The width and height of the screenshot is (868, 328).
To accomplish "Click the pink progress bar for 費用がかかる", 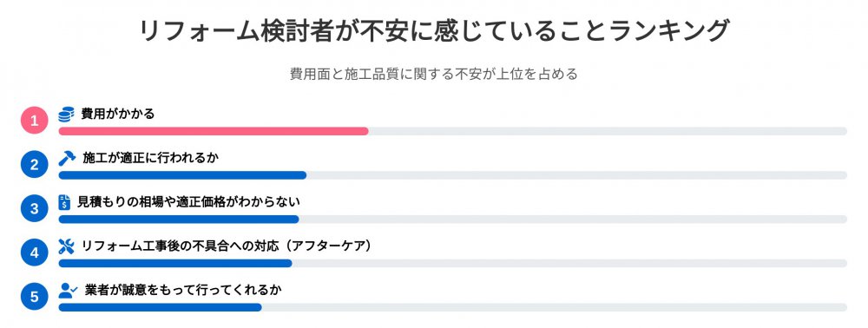I will [x=214, y=131].
